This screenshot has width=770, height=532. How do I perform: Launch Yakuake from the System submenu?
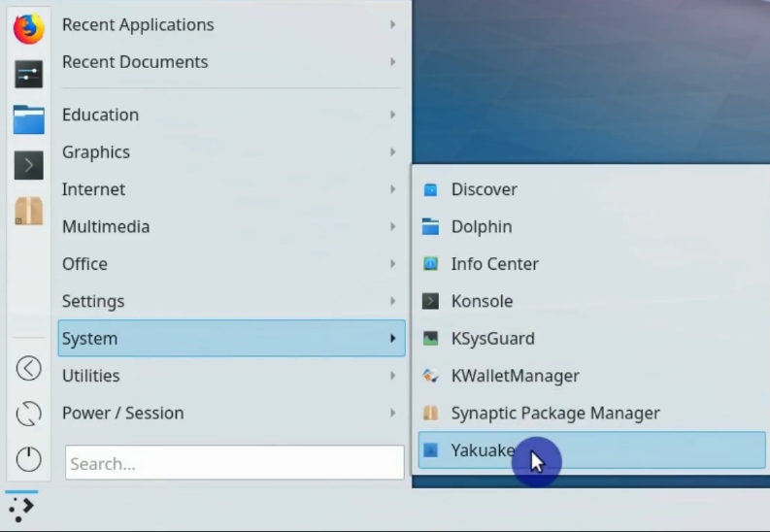[x=591, y=450]
